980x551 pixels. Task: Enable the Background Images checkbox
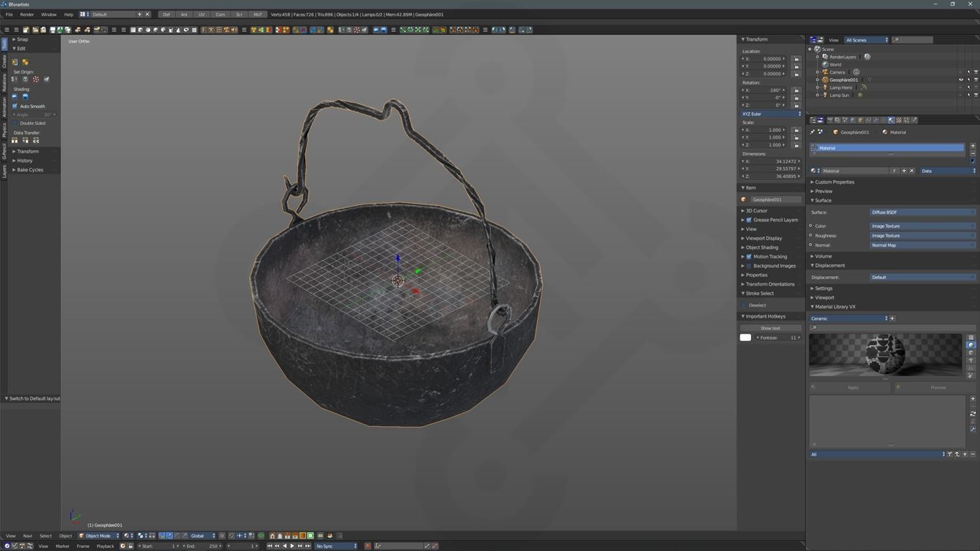749,266
